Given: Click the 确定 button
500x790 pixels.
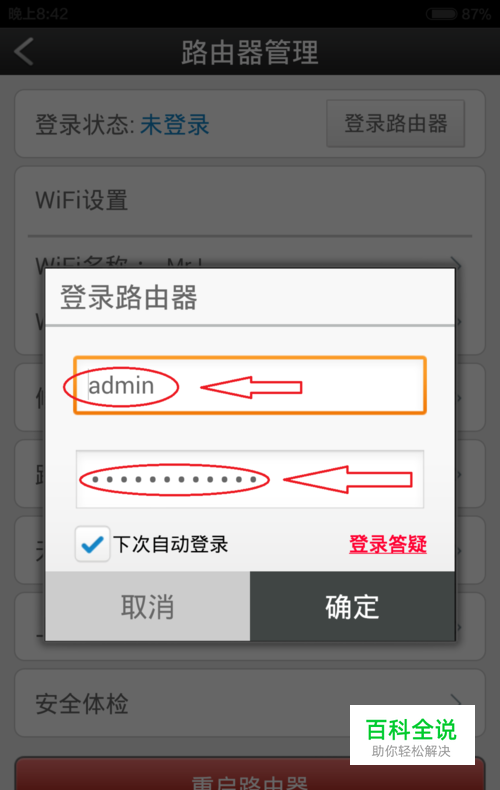Looking at the screenshot, I should [x=352, y=606].
